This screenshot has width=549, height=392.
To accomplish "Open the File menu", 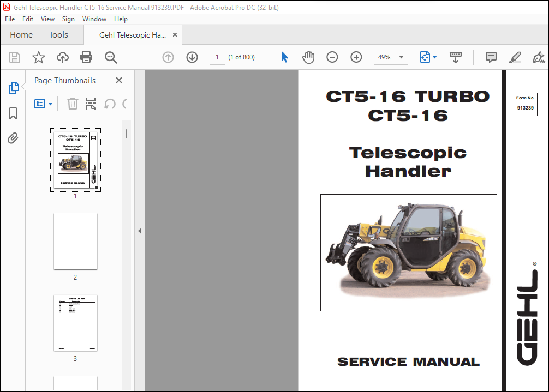I will tap(10, 19).
